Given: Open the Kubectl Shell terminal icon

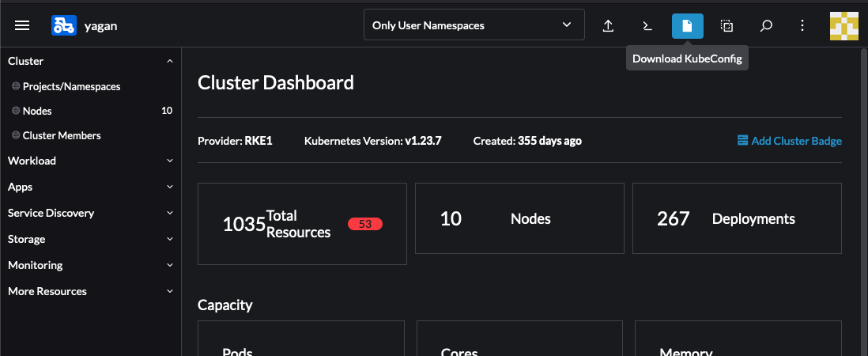Looking at the screenshot, I should tap(647, 25).
